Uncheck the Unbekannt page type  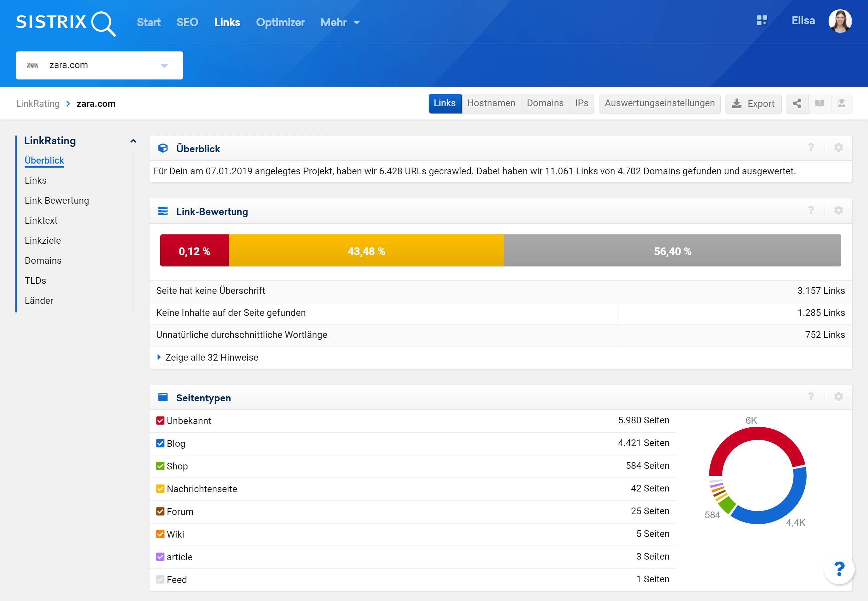[x=160, y=421]
